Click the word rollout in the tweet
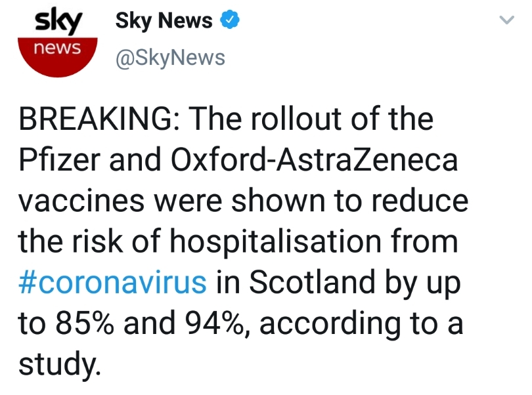532x395 pixels. pyautogui.click(x=296, y=119)
